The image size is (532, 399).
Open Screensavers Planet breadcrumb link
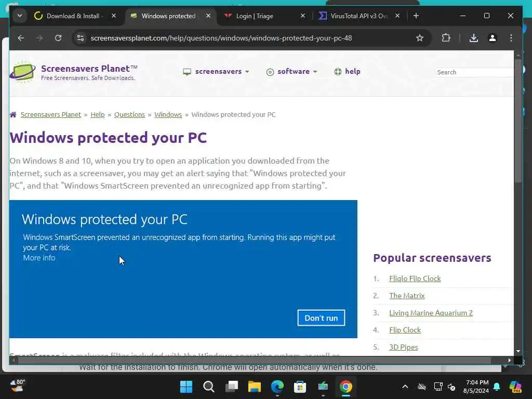[51, 115]
